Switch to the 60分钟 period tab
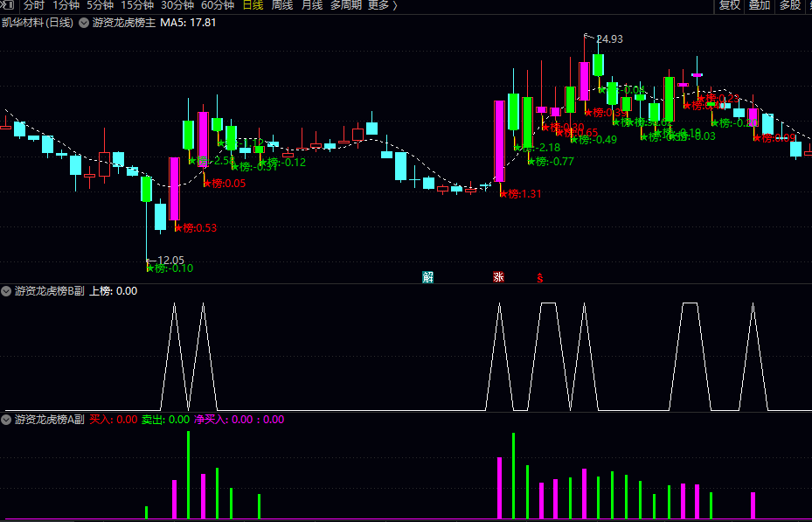 (x=218, y=6)
